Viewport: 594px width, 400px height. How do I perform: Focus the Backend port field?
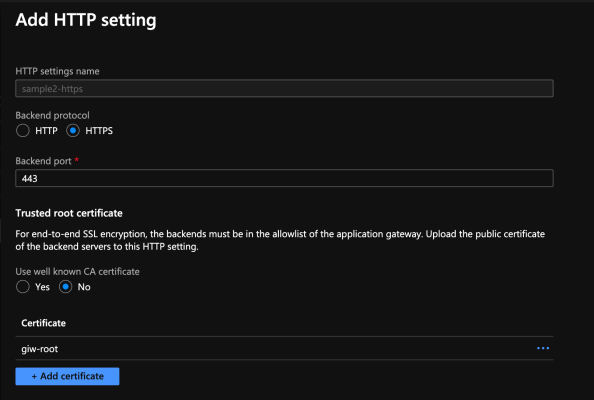pyautogui.click(x=284, y=178)
